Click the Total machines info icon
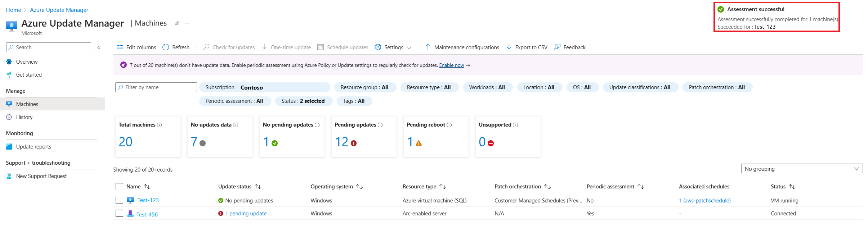 click(160, 125)
